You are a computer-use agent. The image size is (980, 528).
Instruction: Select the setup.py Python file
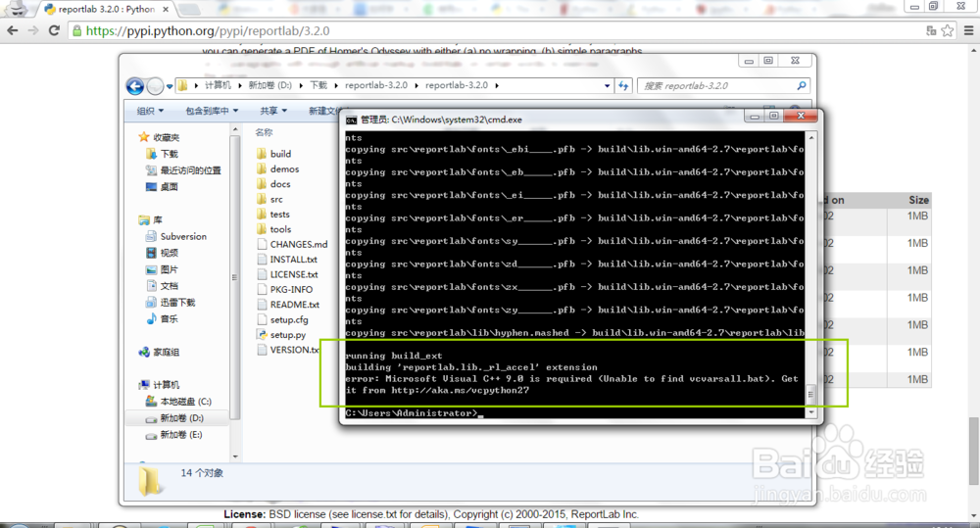pos(287,335)
